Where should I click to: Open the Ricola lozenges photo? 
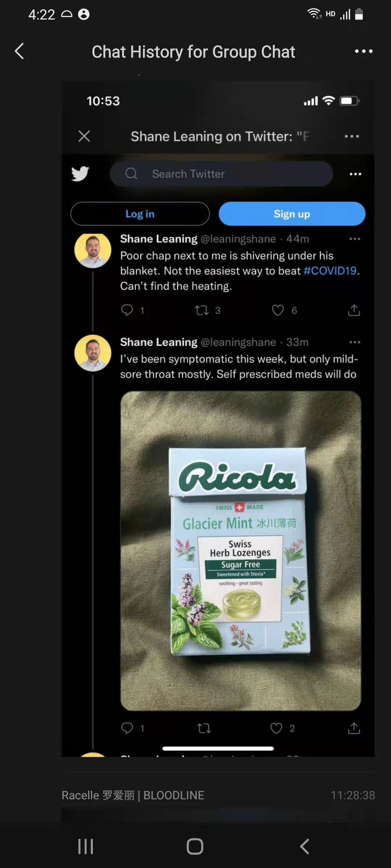241,550
